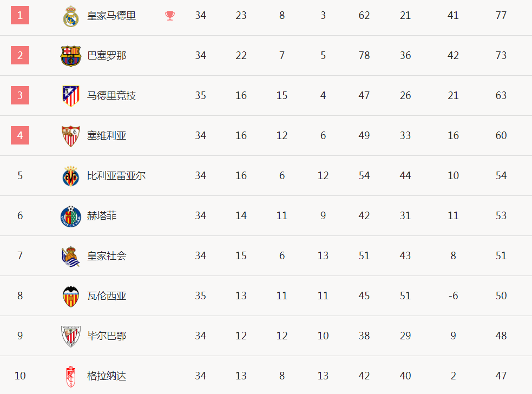Click the Real Sociedad crest icon
The image size is (532, 394).
pos(70,256)
